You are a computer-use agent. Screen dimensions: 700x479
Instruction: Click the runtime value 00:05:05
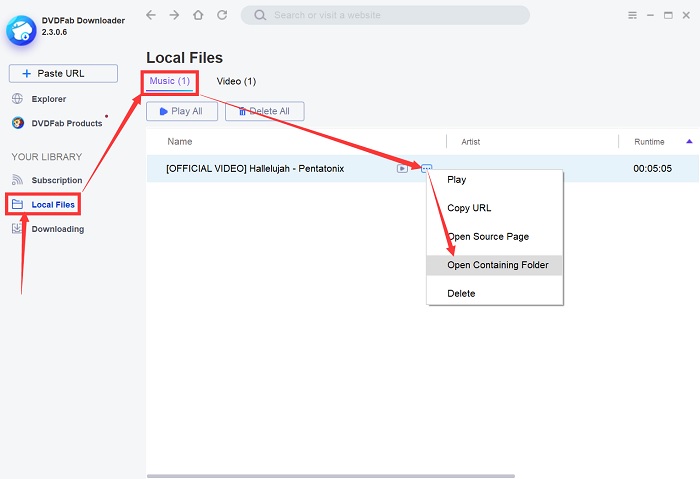click(x=652, y=168)
